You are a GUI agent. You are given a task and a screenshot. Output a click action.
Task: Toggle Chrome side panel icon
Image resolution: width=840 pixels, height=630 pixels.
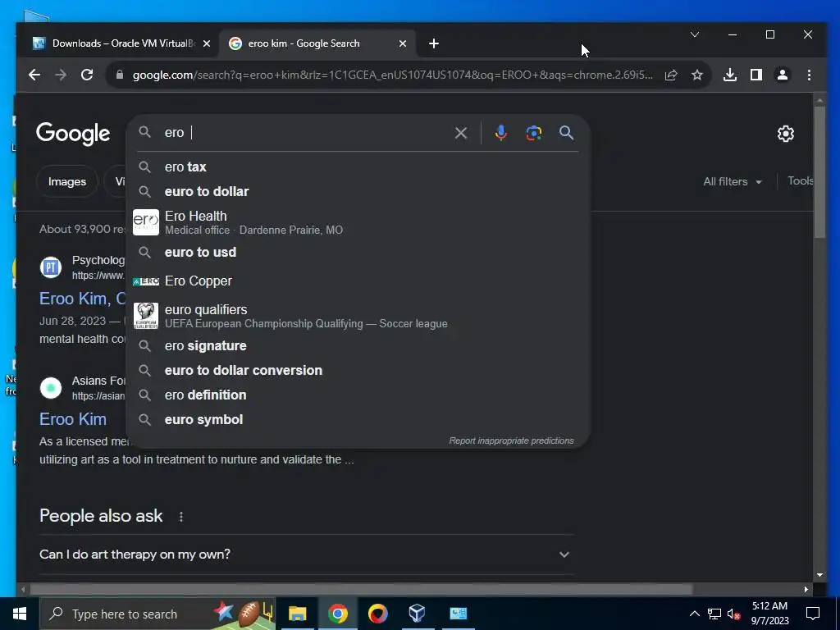[x=756, y=75]
